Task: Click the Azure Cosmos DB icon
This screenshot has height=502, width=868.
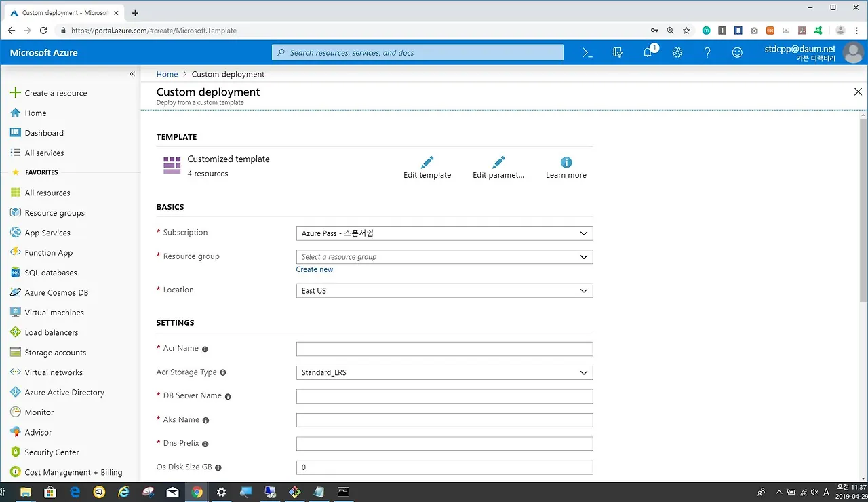Action: (16, 292)
